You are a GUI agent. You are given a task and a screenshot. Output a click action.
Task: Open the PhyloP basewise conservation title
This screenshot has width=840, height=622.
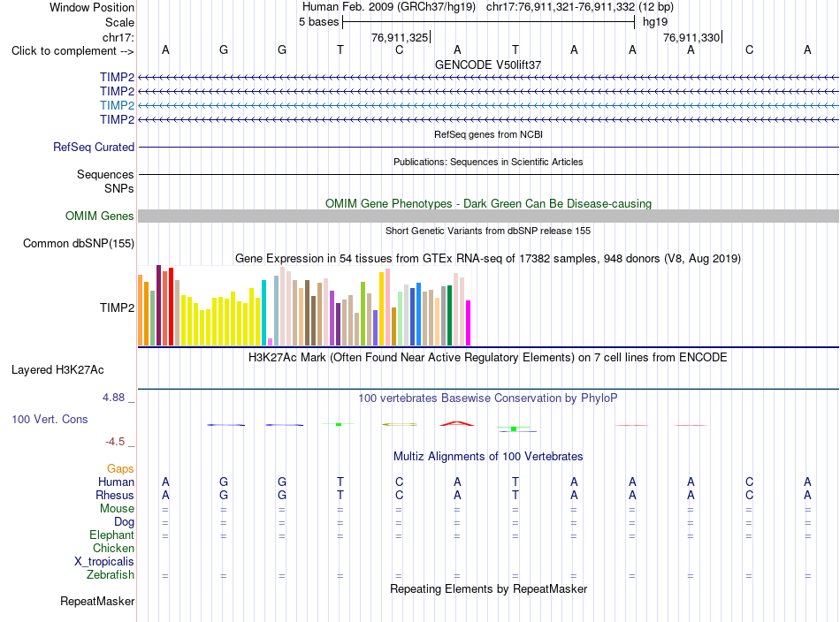(488, 398)
